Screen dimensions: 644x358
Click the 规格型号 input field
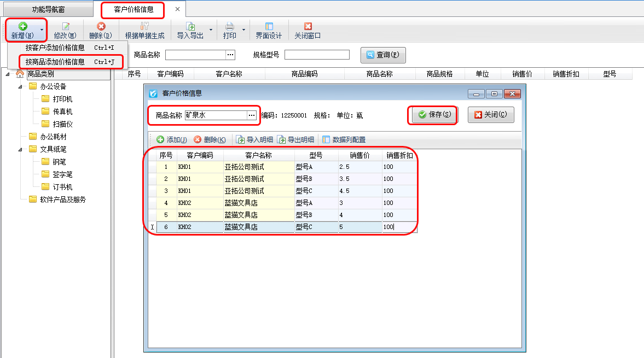(317, 55)
